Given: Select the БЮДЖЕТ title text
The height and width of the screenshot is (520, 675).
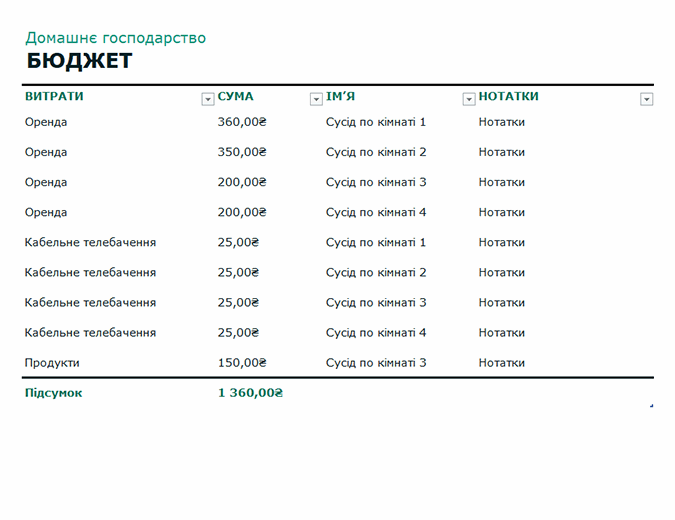Looking at the screenshot, I should (x=79, y=62).
